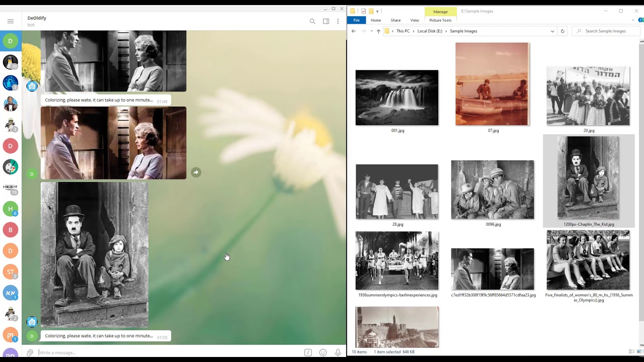
Task: Click the 01:49 Colorizing message
Action: 106,100
